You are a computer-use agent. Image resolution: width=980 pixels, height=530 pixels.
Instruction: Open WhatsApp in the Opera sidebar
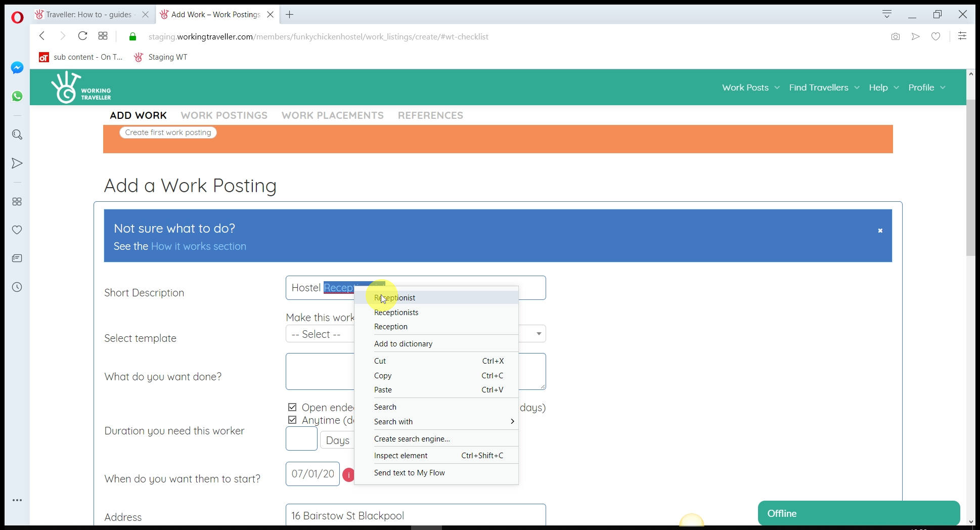click(17, 96)
